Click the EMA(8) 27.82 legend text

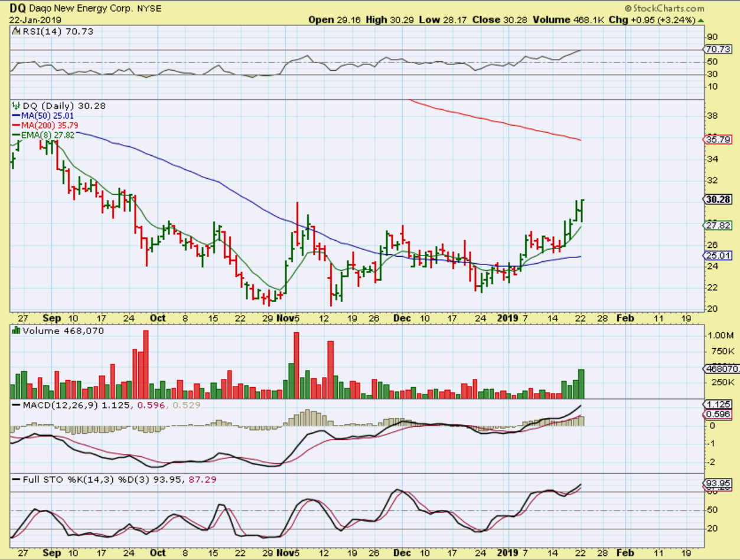[x=47, y=135]
